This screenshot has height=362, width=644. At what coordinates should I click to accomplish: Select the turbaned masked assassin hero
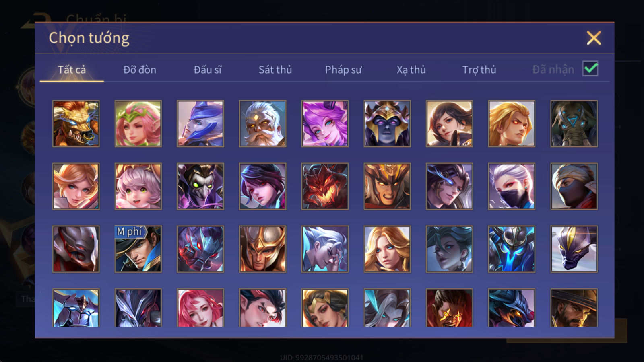coord(574,186)
